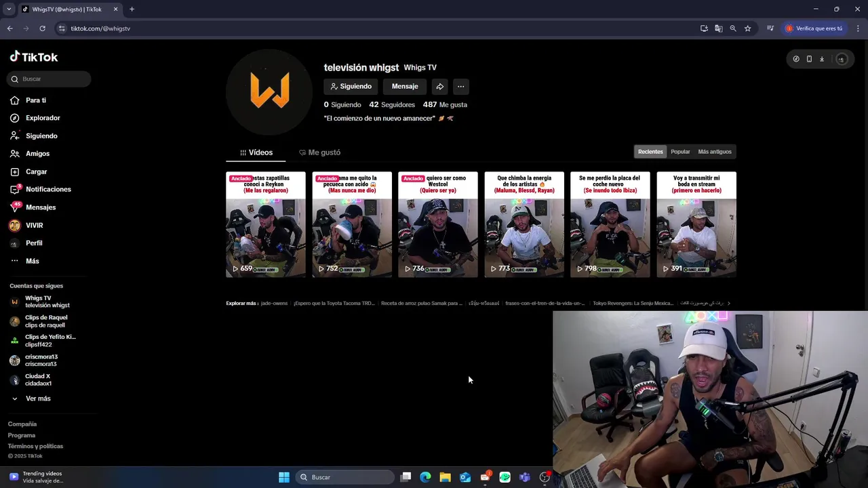868x488 pixels.
Task: Open OBS Studio from the taskbar
Action: pos(545,477)
